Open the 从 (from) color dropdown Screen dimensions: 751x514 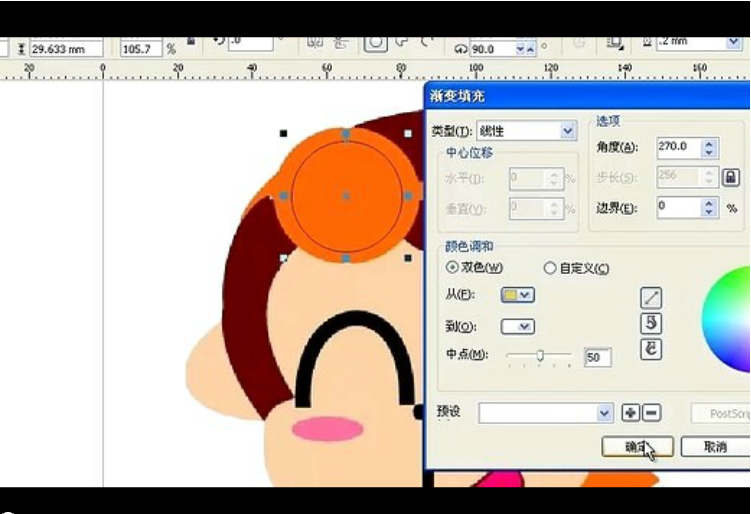point(517,295)
